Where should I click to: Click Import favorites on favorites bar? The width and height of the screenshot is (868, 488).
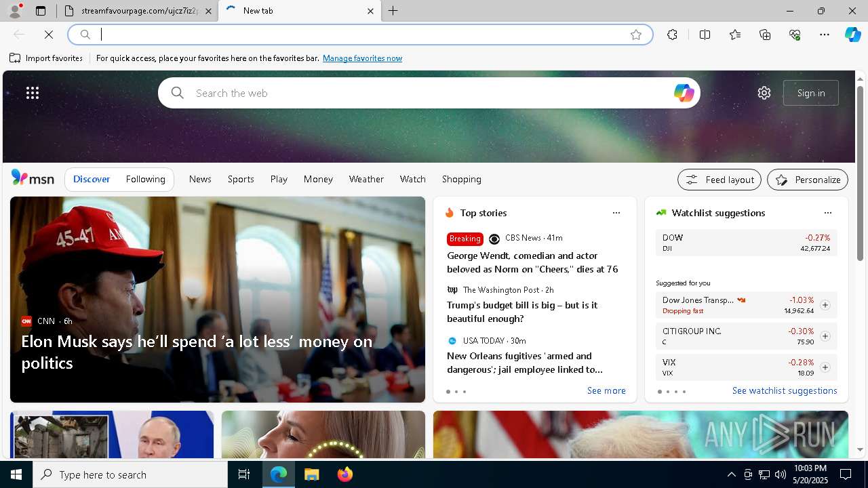[x=47, y=58]
